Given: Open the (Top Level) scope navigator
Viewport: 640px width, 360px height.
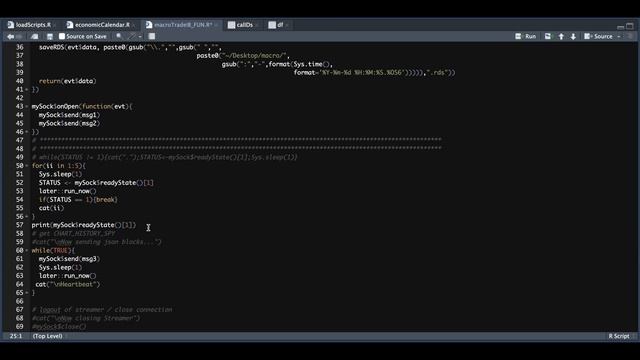Looking at the screenshot, I should pos(48,336).
